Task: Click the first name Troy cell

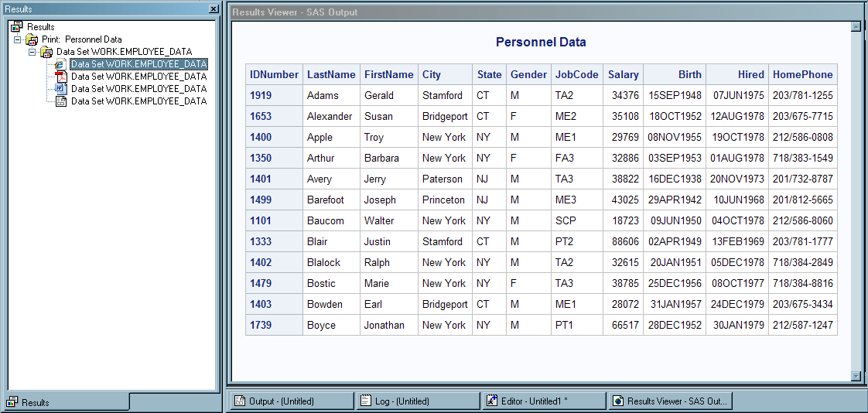Action: [x=388, y=138]
